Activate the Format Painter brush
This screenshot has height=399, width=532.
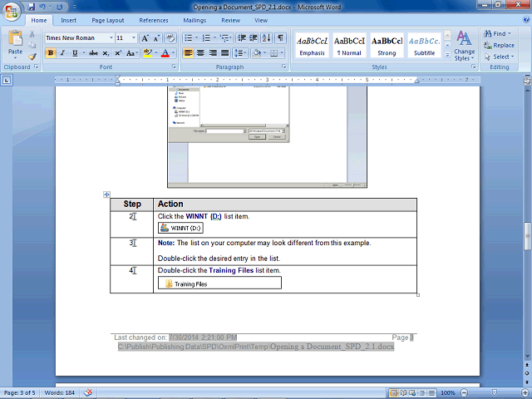(x=32, y=57)
